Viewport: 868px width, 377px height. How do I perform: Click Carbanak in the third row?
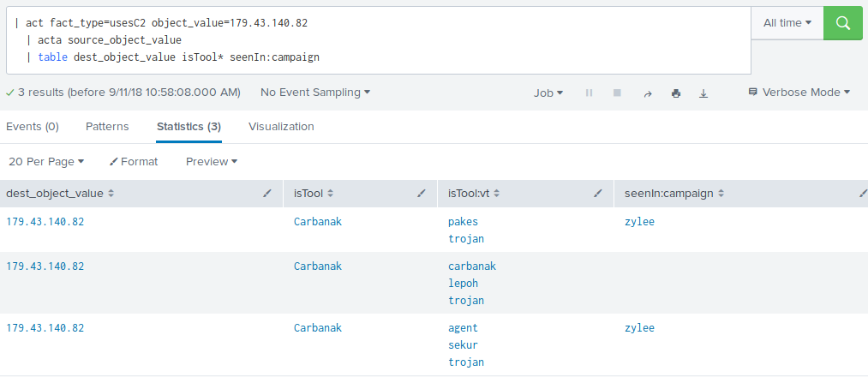coord(318,327)
